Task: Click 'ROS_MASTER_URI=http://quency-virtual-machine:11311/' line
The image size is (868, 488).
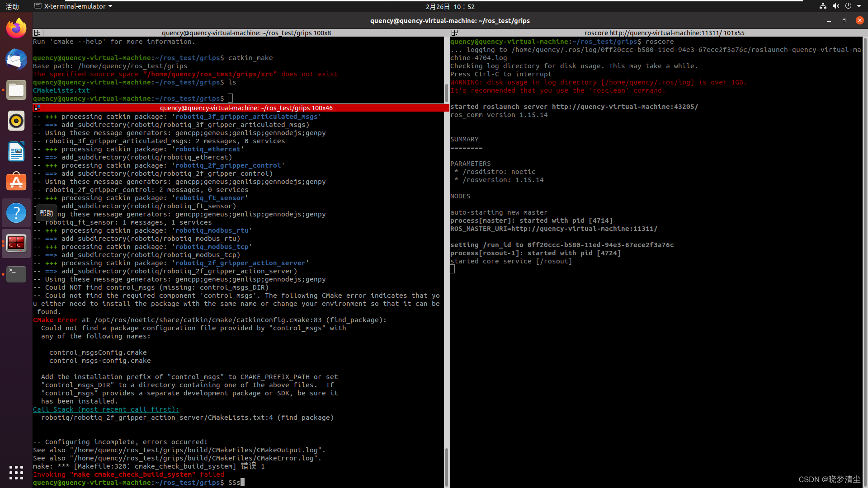Action: (x=554, y=229)
